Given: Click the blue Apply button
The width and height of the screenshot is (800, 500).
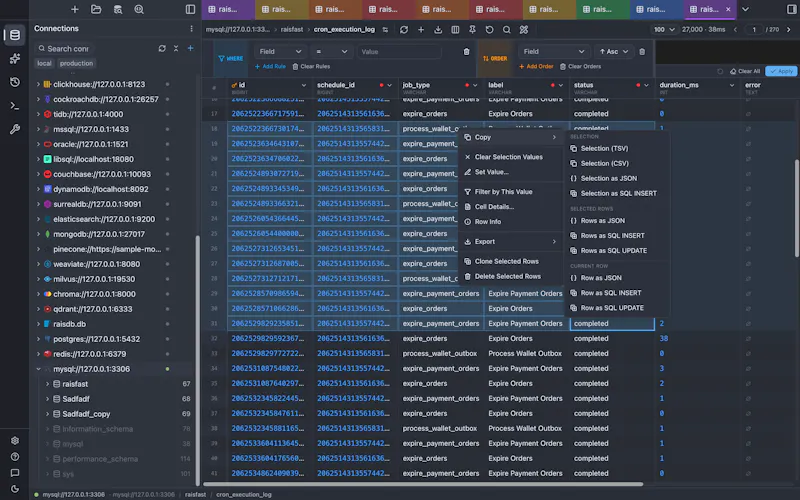Looking at the screenshot, I should click(781, 71).
